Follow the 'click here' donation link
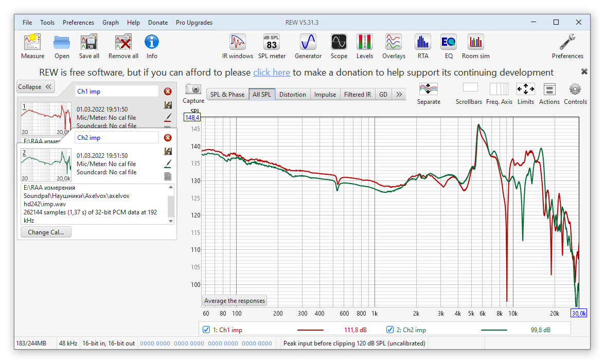 pyautogui.click(x=272, y=72)
